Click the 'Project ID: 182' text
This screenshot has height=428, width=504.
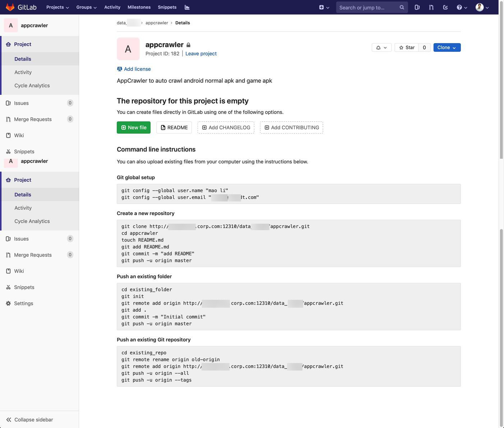click(x=162, y=53)
